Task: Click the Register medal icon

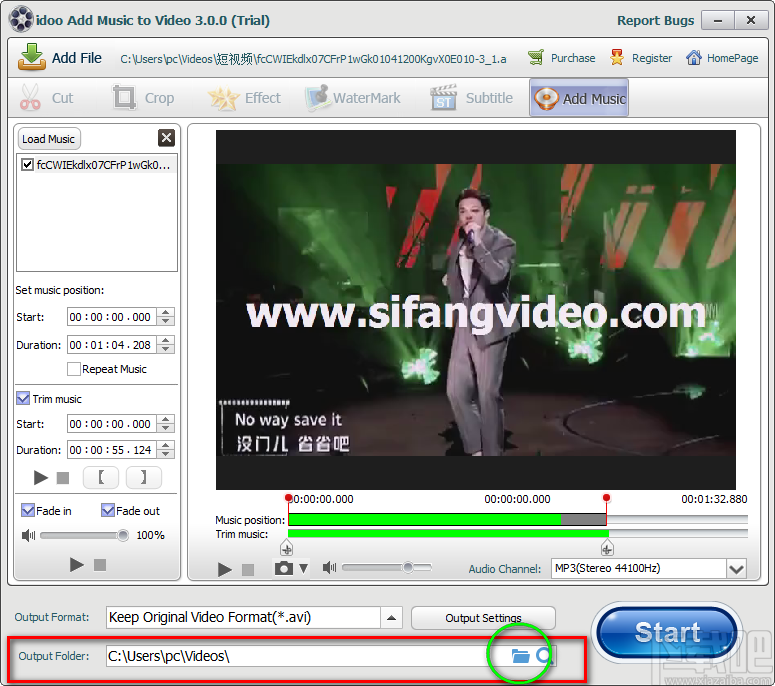Action: coord(616,58)
